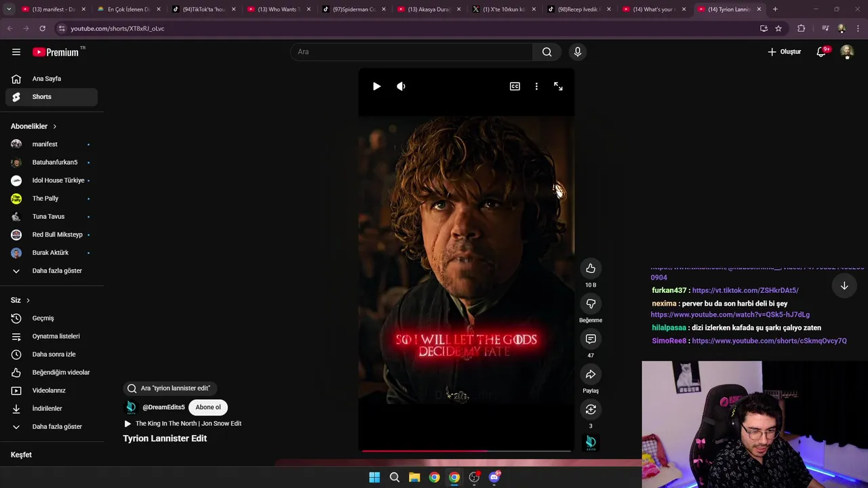Expand the Abonelikler section header
This screenshot has width=868, height=488.
click(34, 126)
